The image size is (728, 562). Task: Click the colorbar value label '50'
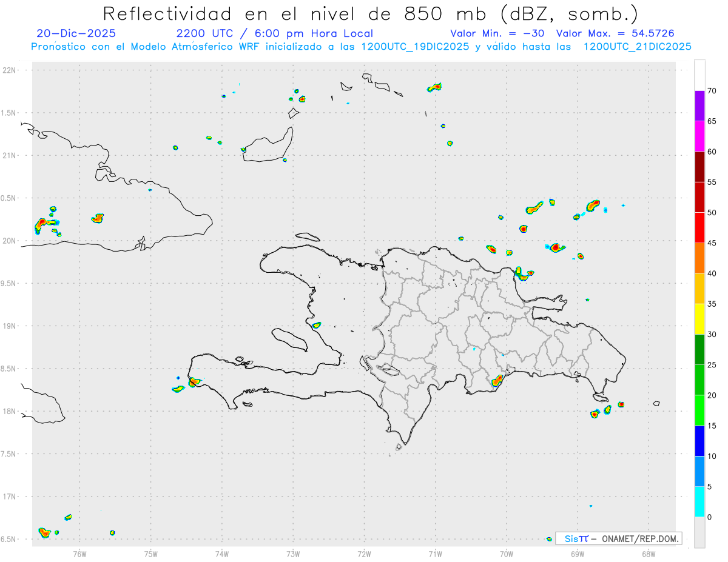coord(711,213)
